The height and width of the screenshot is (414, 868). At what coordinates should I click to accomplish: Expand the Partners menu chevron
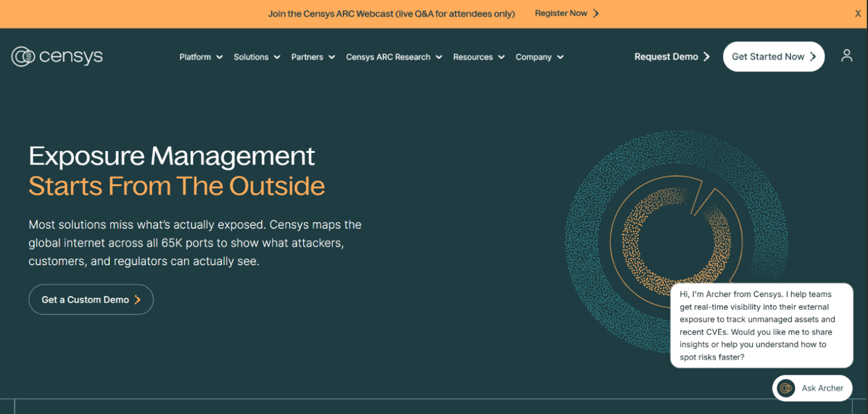click(332, 57)
